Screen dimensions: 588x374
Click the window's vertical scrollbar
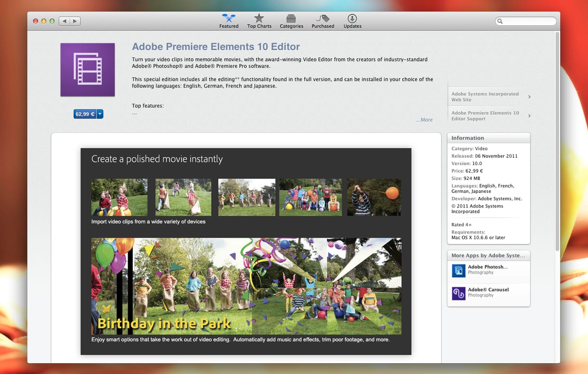pos(557,142)
